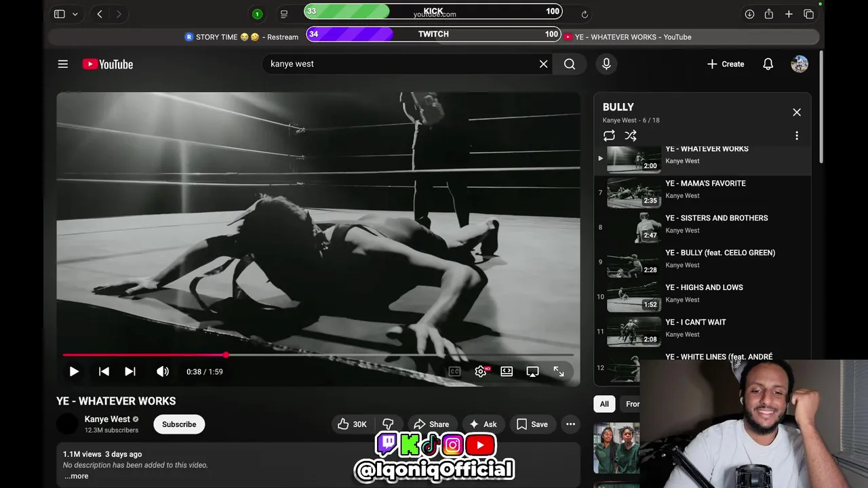Dislike the video
This screenshot has height=488, width=868.
pos(389,424)
